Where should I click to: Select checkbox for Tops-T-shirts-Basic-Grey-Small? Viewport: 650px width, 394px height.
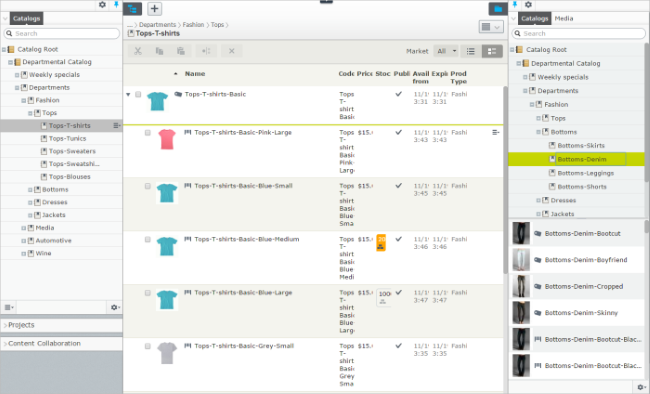148,346
